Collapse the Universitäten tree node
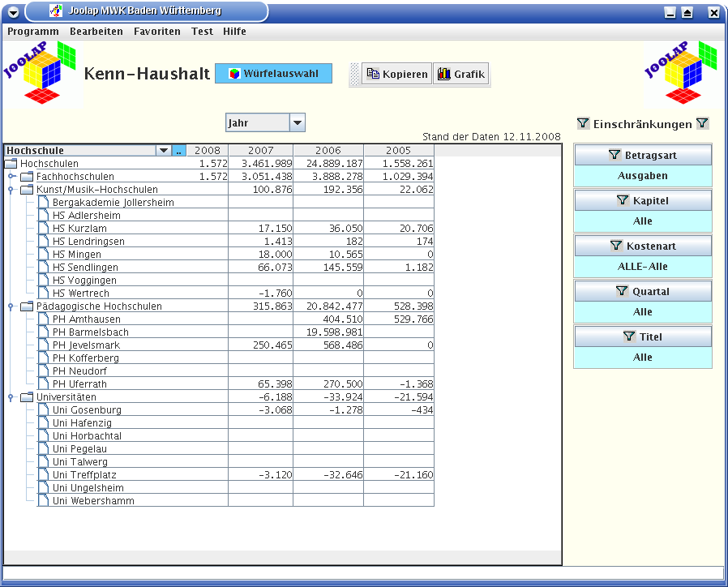Image resolution: width=728 pixels, height=587 pixels. [11, 397]
